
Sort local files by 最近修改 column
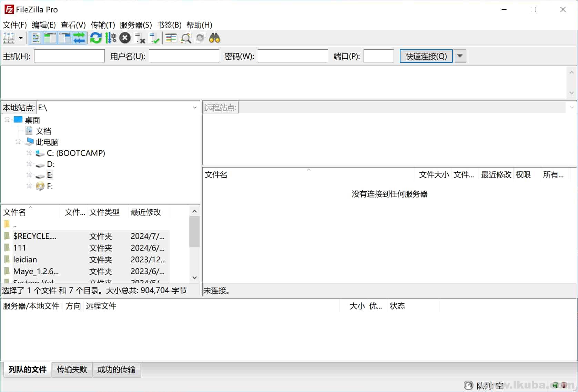(149, 212)
